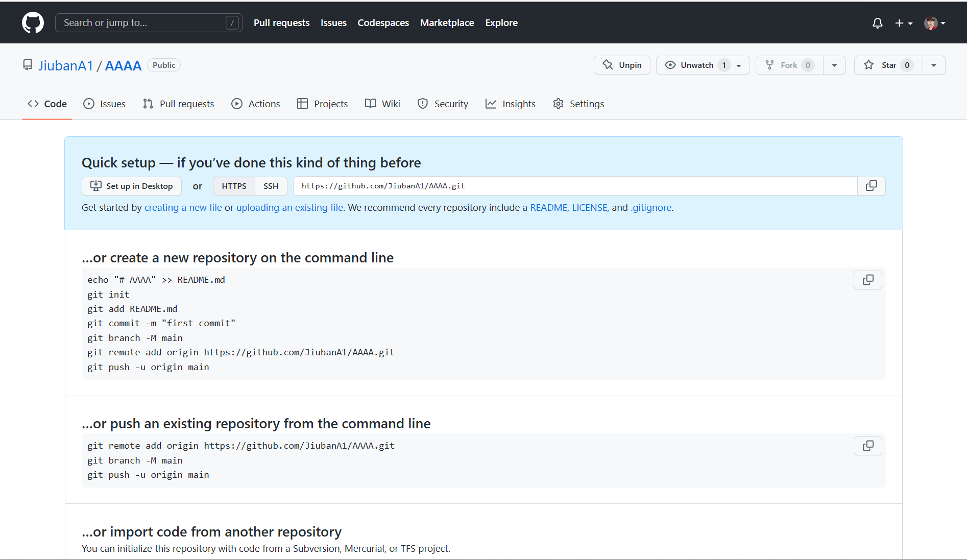Open Issues in top navigation
This screenshot has height=560, width=967.
click(x=333, y=23)
